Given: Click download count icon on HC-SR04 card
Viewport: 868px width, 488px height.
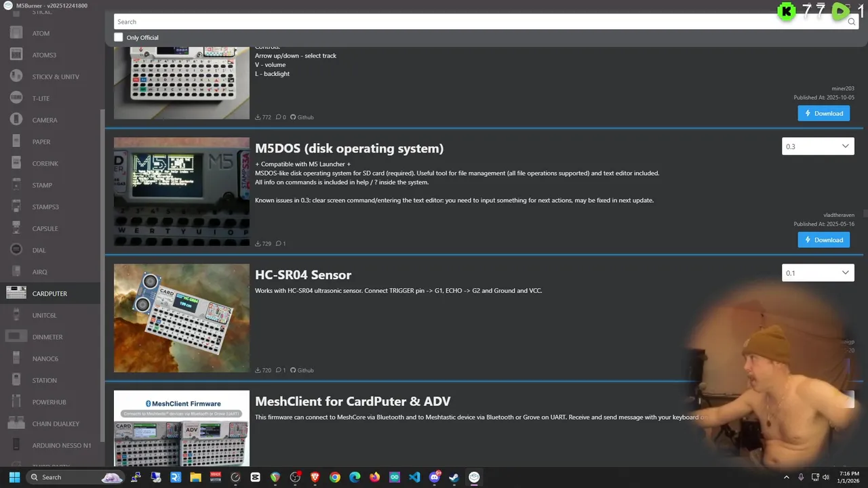Looking at the screenshot, I should [258, 370].
